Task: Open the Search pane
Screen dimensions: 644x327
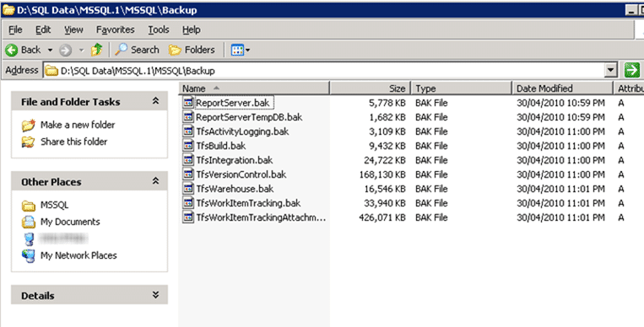Action: click(138, 50)
